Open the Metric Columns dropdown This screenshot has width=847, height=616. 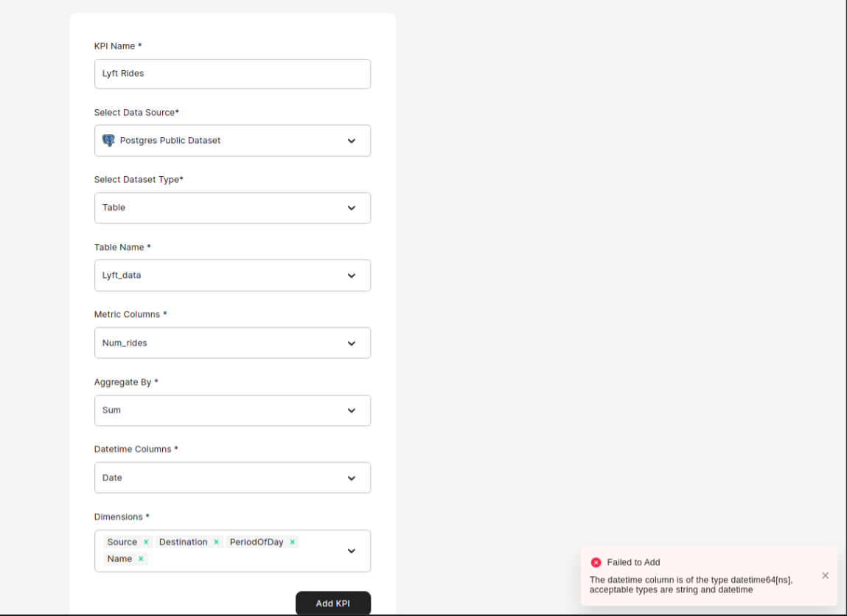(232, 343)
